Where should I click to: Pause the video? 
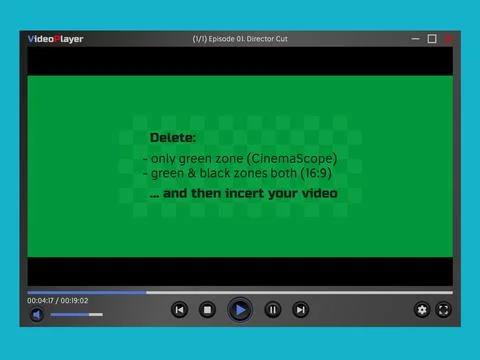point(273,310)
